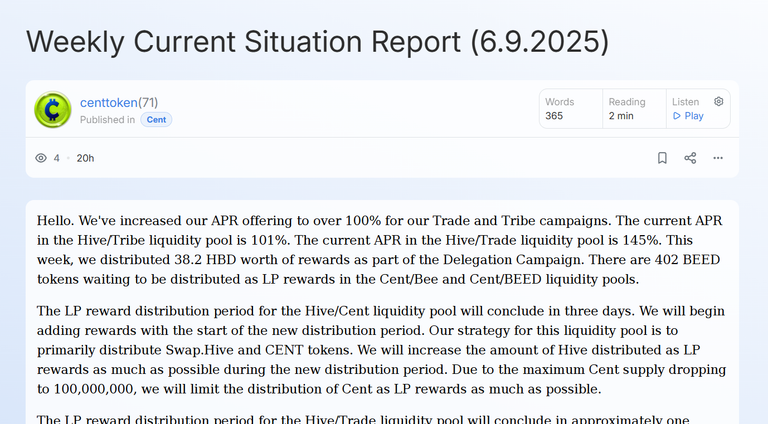Open the listen settings gear icon

click(x=719, y=101)
